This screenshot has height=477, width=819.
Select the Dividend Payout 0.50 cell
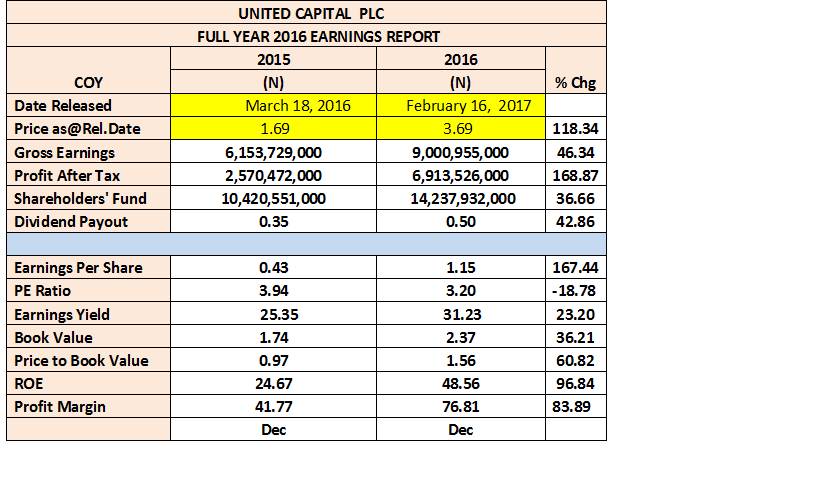[x=461, y=221]
